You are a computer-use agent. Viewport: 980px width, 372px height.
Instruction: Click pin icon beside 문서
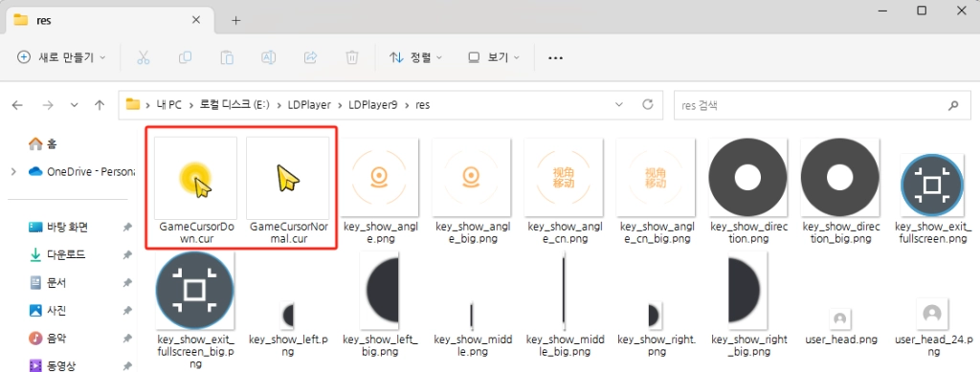127,283
